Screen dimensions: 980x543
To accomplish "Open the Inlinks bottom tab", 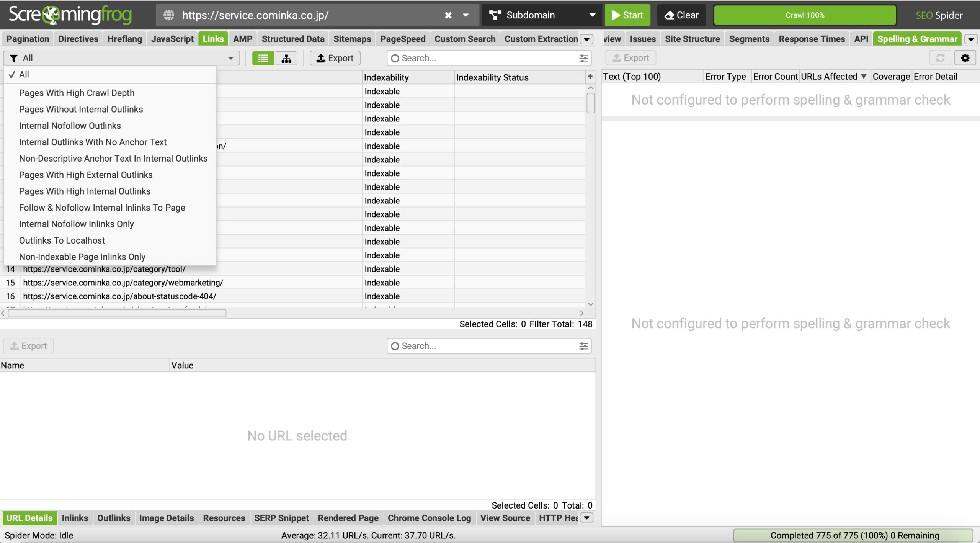I will coord(75,518).
